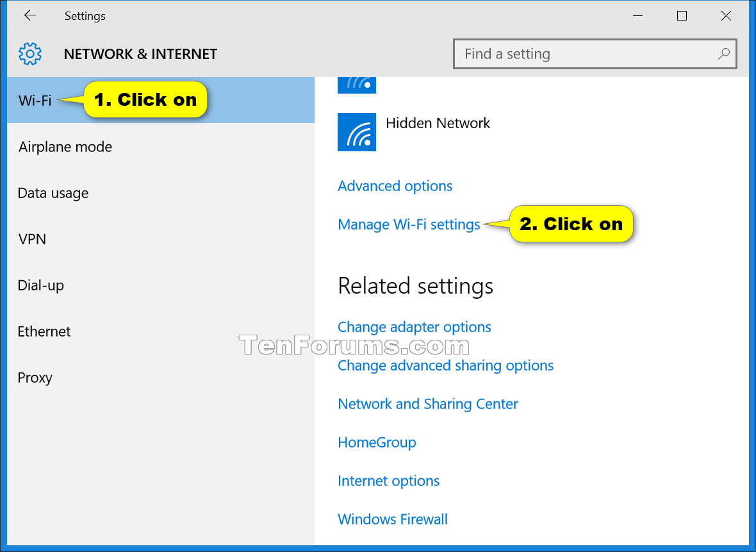Click the Settings gear icon
The height and width of the screenshot is (552, 756).
[29, 54]
